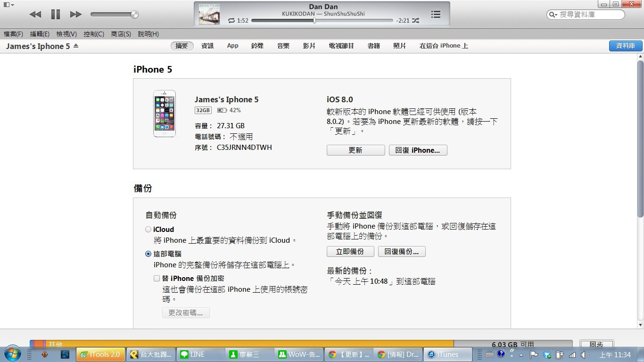Click the scrollbar down arrow
This screenshot has width=644, height=362.
[x=640, y=325]
